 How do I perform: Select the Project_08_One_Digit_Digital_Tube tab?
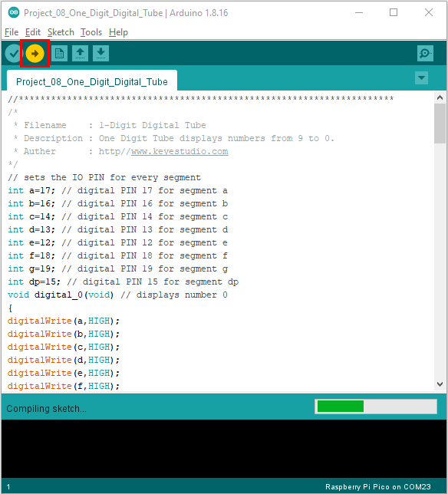[92, 81]
